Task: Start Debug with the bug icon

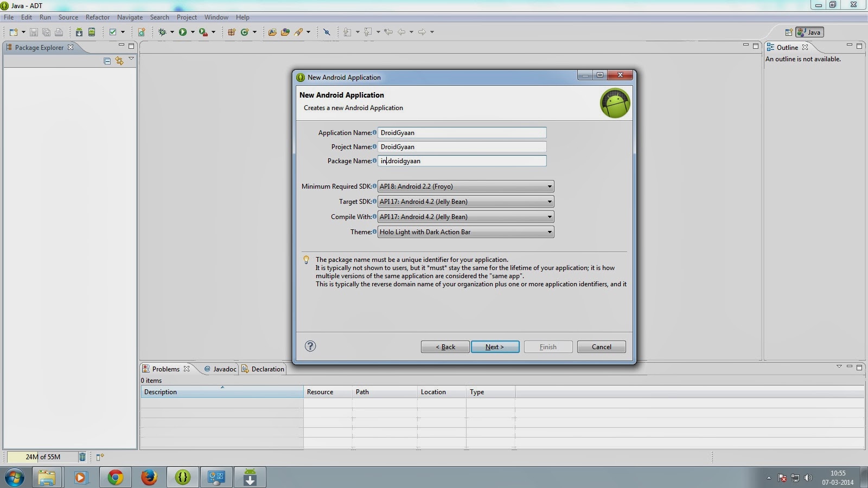Action: (x=162, y=32)
